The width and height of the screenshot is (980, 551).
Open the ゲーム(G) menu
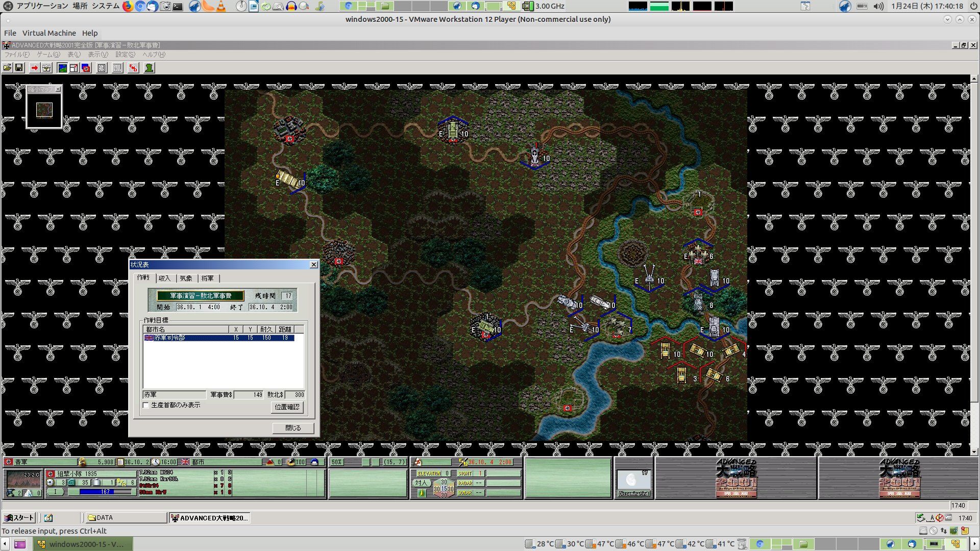[x=48, y=55]
